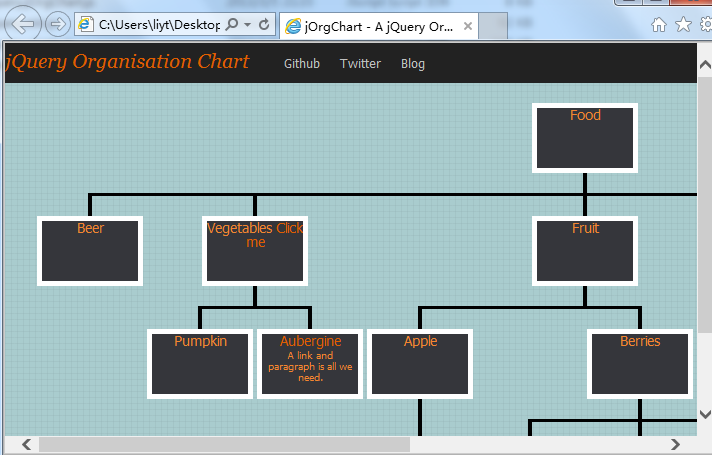Screen dimensions: 712x455
Task: Click the browser Forward arrow button
Action: point(58,24)
